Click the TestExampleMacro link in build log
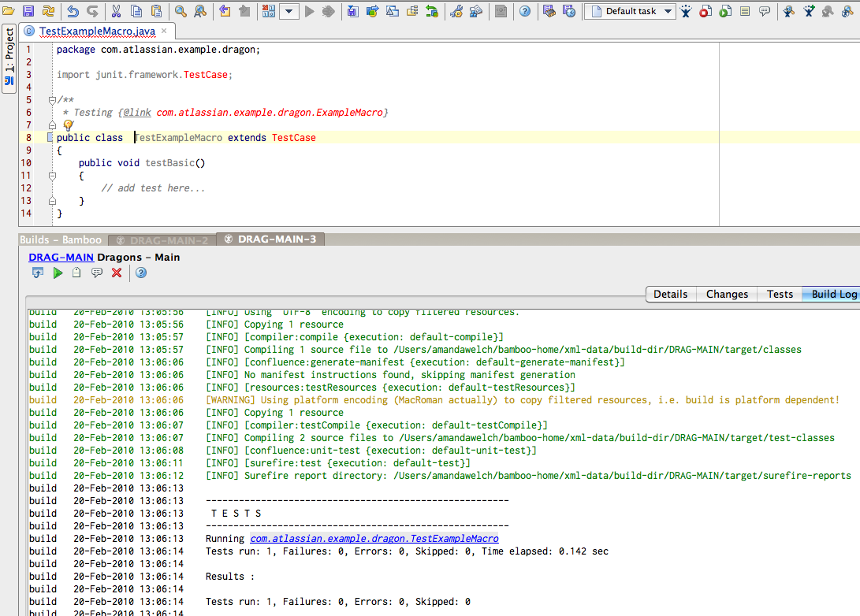Image resolution: width=860 pixels, height=616 pixels. (x=374, y=538)
